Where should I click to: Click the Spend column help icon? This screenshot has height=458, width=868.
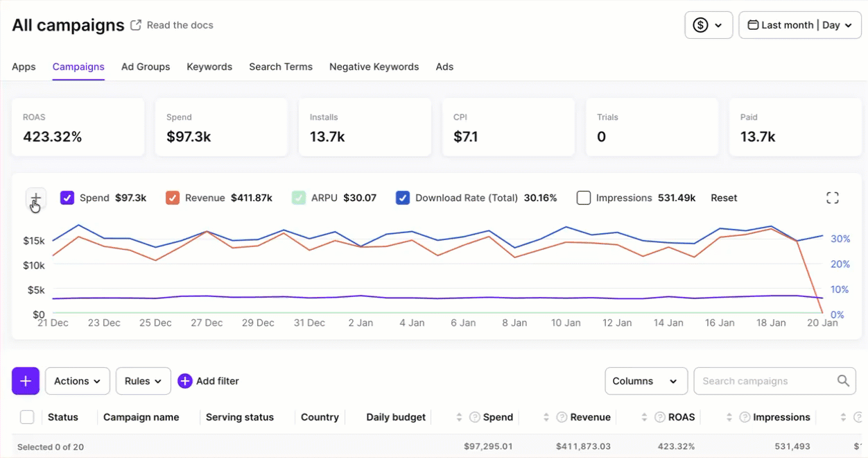coord(475,417)
